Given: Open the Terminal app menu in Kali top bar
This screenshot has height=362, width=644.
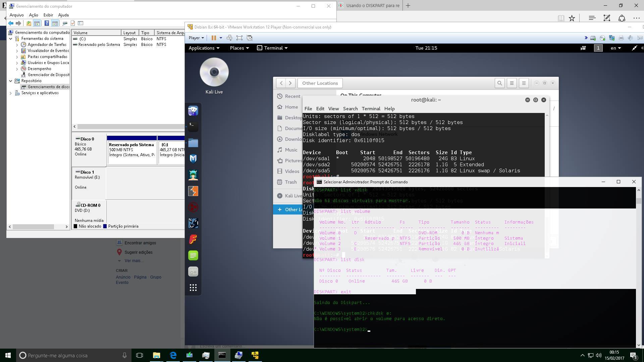Looking at the screenshot, I should [x=272, y=48].
